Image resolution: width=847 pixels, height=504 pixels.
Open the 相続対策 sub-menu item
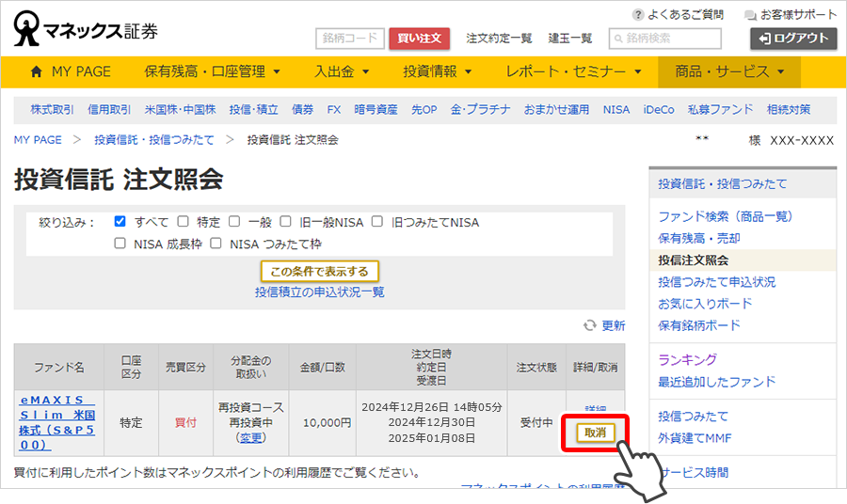pos(789,109)
